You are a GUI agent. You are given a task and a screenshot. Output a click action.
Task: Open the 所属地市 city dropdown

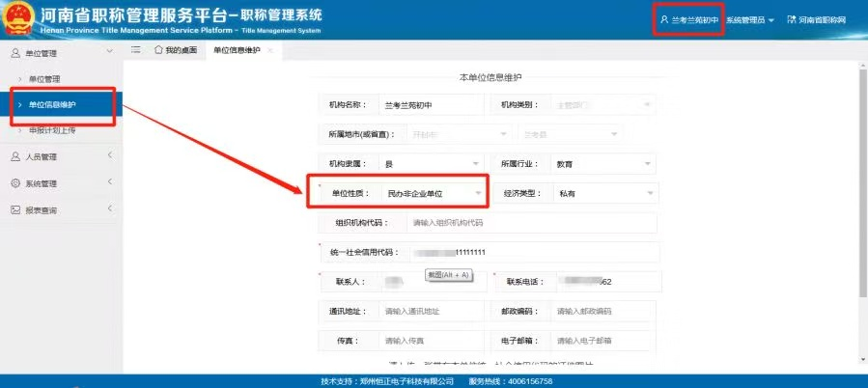[x=459, y=134]
